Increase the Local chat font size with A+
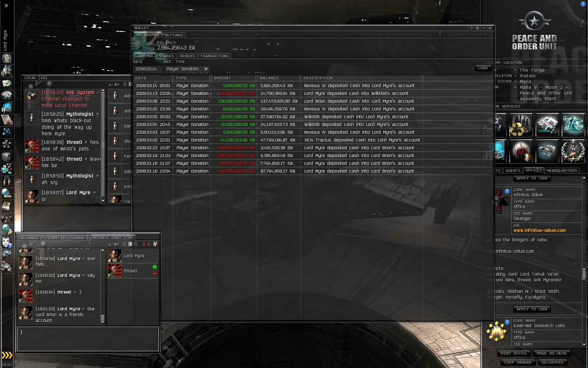 click(x=117, y=85)
